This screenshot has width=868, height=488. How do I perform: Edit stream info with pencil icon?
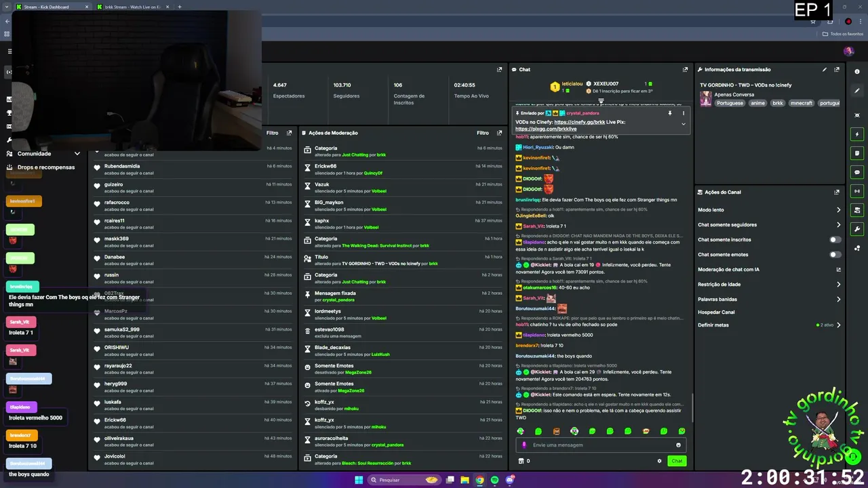click(x=825, y=69)
